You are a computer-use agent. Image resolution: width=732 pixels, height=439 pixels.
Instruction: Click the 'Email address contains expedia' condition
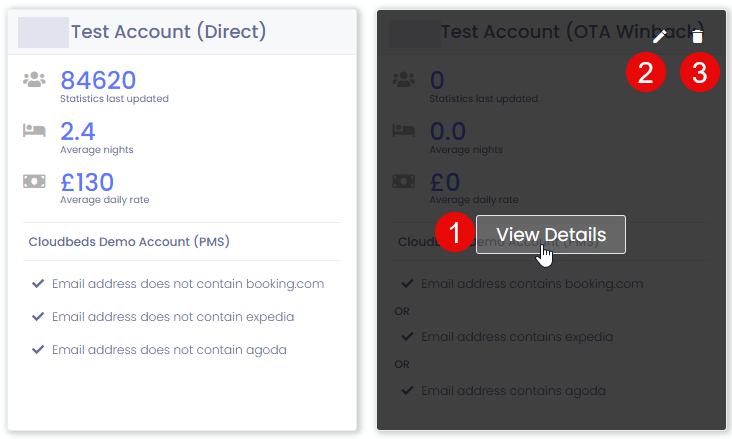click(x=517, y=337)
